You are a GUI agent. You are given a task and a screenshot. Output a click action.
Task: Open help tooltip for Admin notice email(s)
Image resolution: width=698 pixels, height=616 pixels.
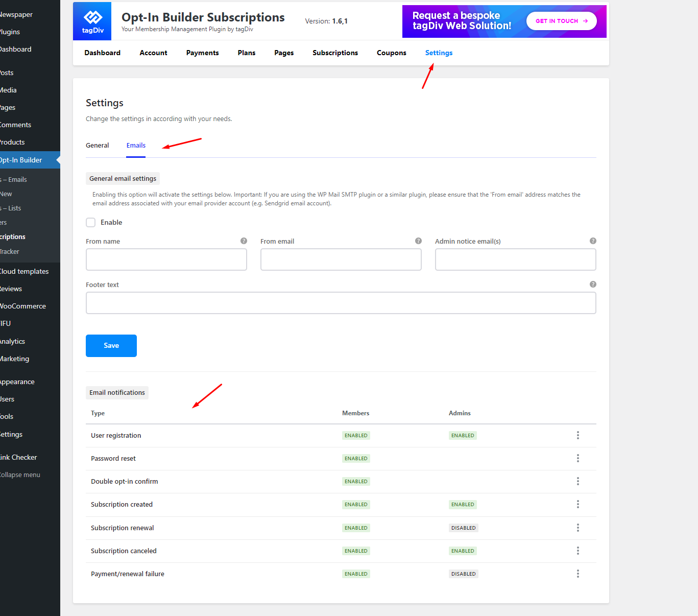(x=593, y=241)
